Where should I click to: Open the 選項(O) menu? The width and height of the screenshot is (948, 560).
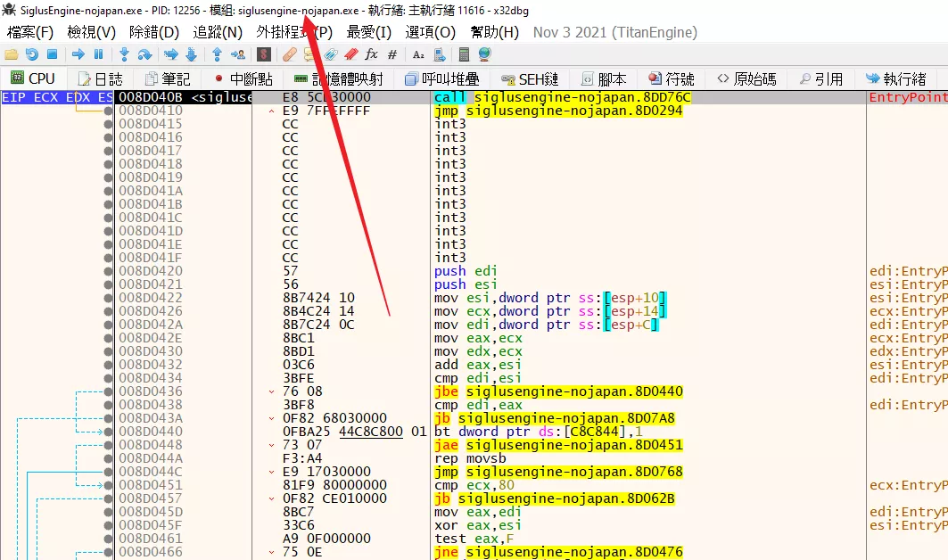click(431, 32)
